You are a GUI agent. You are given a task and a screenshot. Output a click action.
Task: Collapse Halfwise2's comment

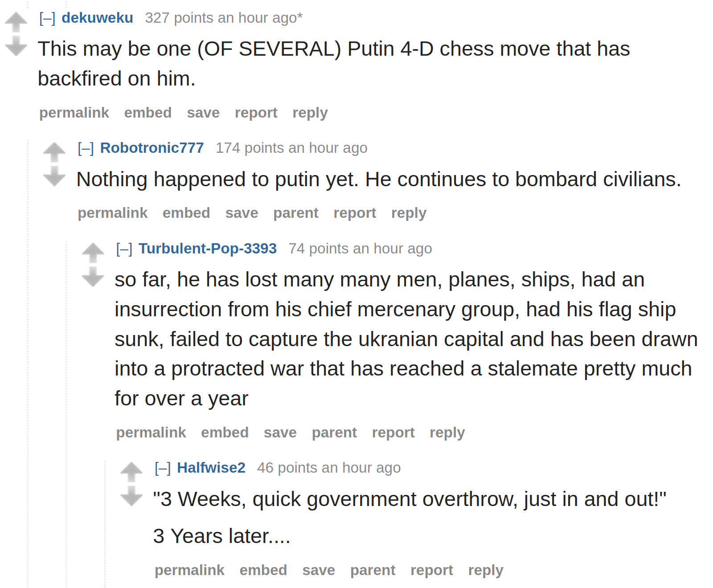point(163,468)
